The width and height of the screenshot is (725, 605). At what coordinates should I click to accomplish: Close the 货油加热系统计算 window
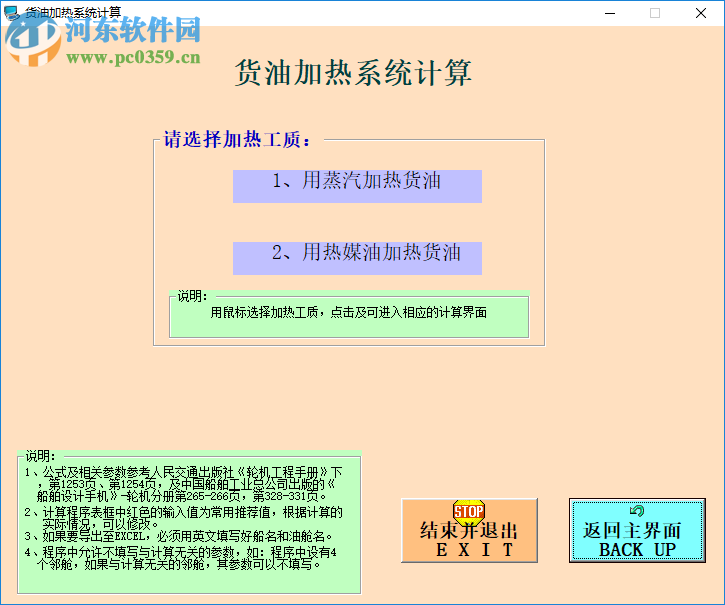(x=700, y=13)
